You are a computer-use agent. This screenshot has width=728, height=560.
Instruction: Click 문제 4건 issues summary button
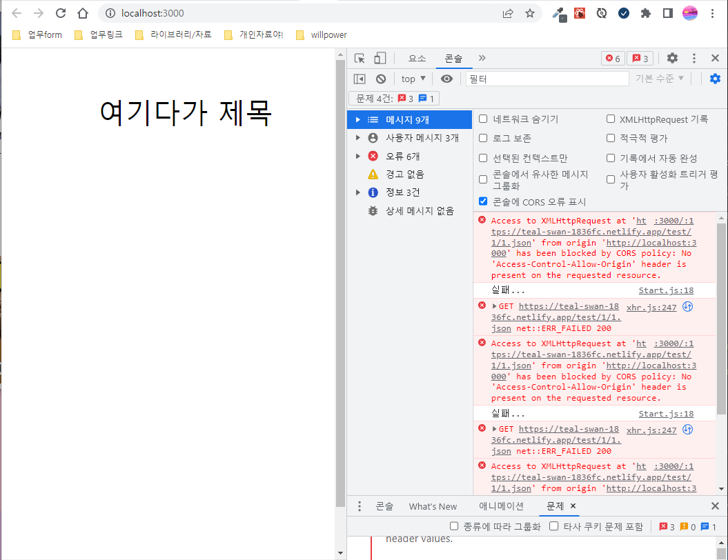394,99
